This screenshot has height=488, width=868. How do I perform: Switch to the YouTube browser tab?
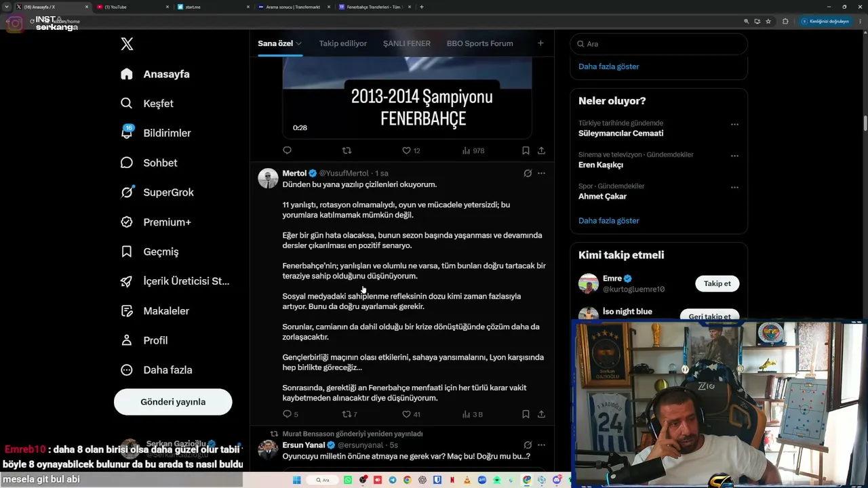pyautogui.click(x=133, y=7)
